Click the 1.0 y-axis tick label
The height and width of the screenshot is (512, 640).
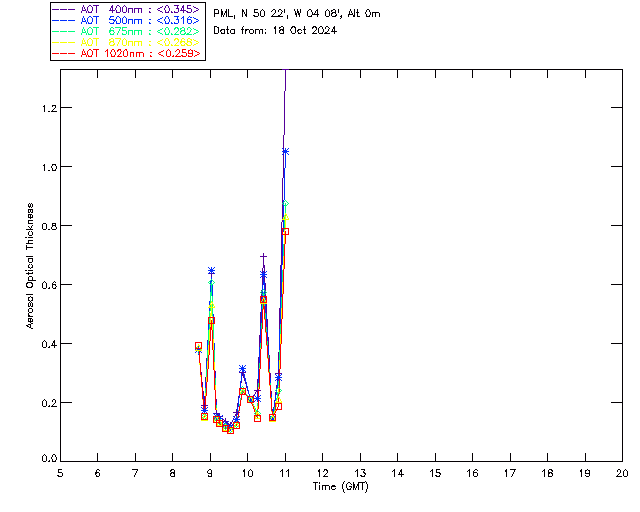[x=49, y=167]
